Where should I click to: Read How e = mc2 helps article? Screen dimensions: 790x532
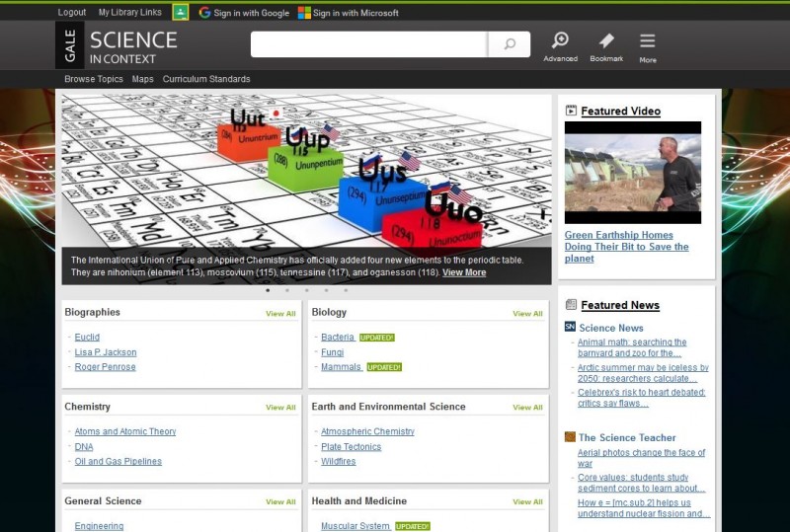click(x=644, y=507)
